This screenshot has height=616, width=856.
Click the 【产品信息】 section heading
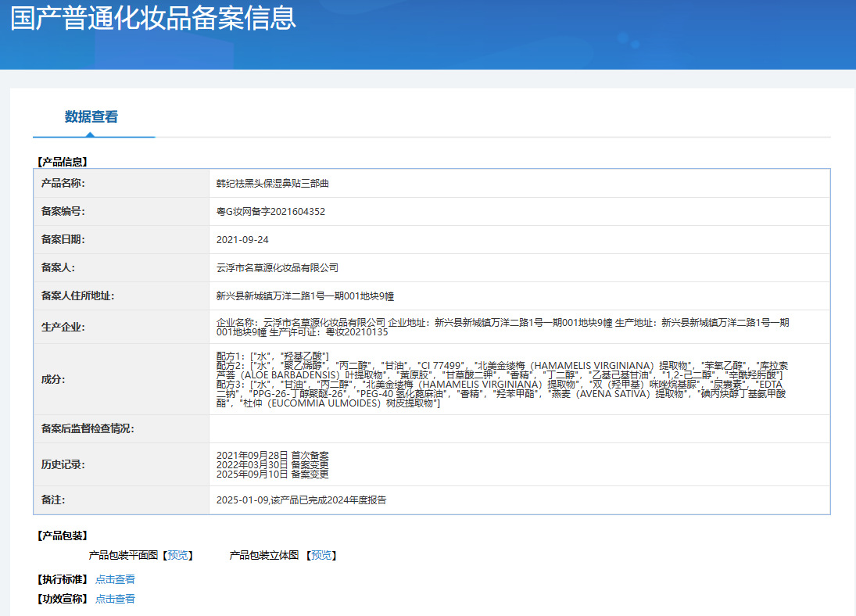63,162
